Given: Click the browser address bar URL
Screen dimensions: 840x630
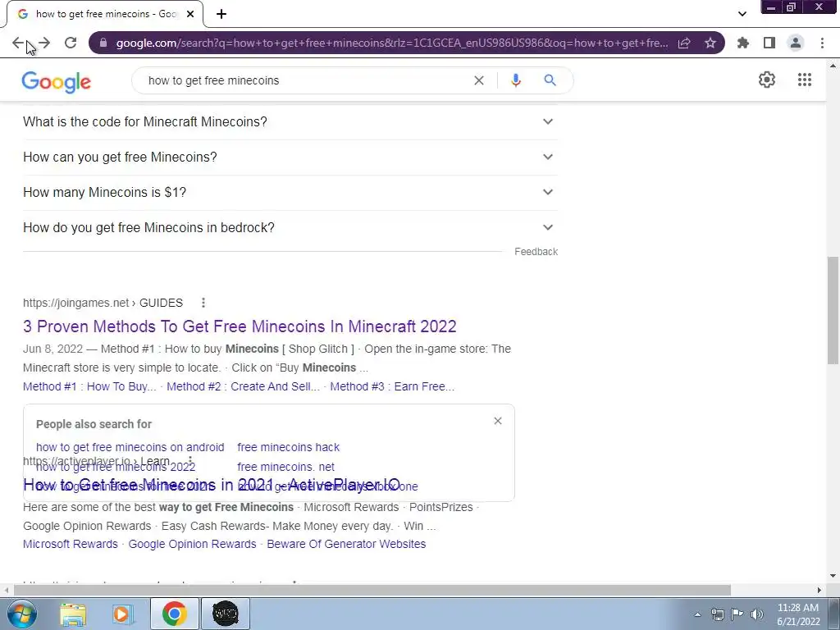Looking at the screenshot, I should (391, 43).
